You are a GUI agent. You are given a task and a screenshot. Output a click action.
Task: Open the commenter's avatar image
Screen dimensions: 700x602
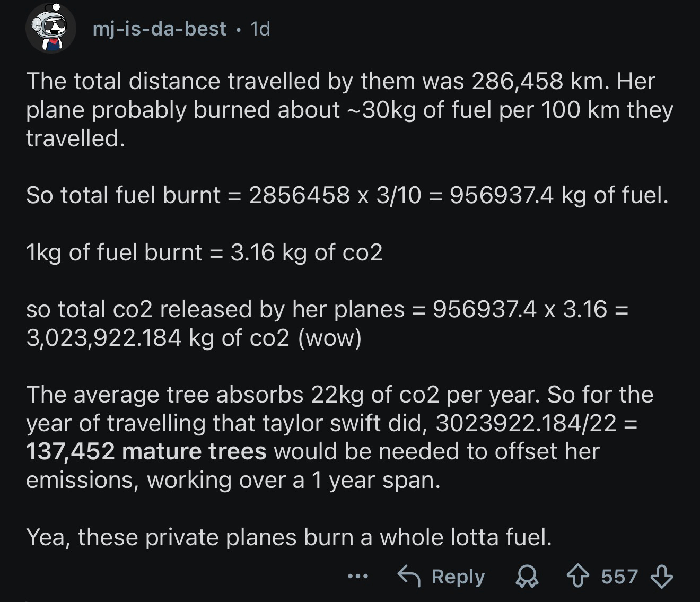(51, 28)
